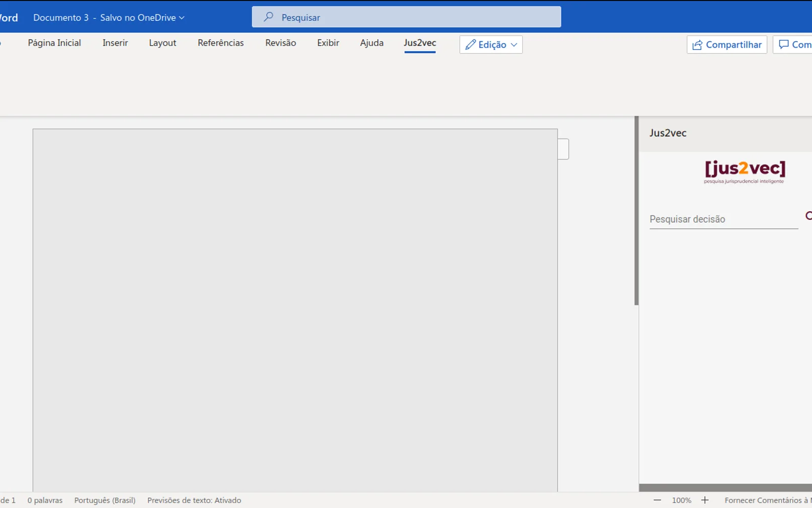Click the 100% zoom level

(x=682, y=500)
